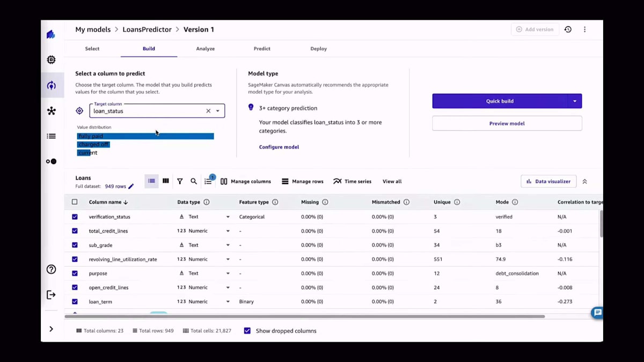Open version history clock icon
Image resolution: width=644 pixels, height=362 pixels.
[568, 29]
